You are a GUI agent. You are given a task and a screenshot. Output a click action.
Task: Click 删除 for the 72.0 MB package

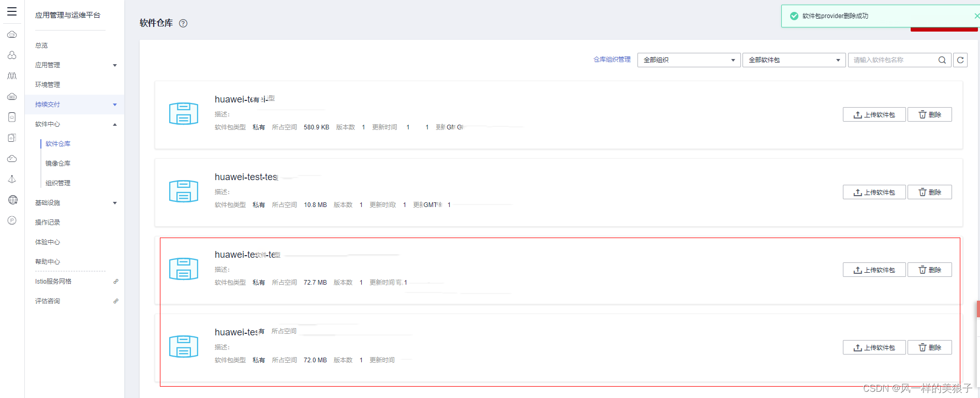click(930, 347)
